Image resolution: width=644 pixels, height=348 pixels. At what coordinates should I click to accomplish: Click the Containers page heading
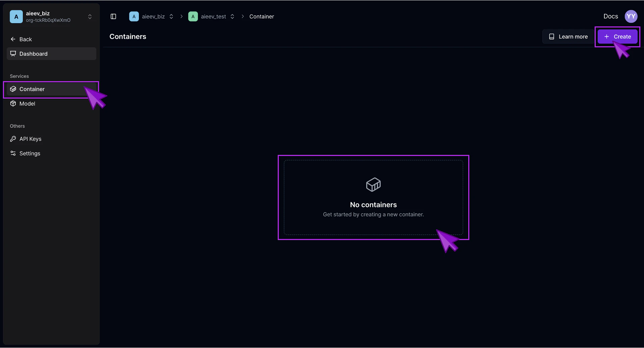pos(128,37)
